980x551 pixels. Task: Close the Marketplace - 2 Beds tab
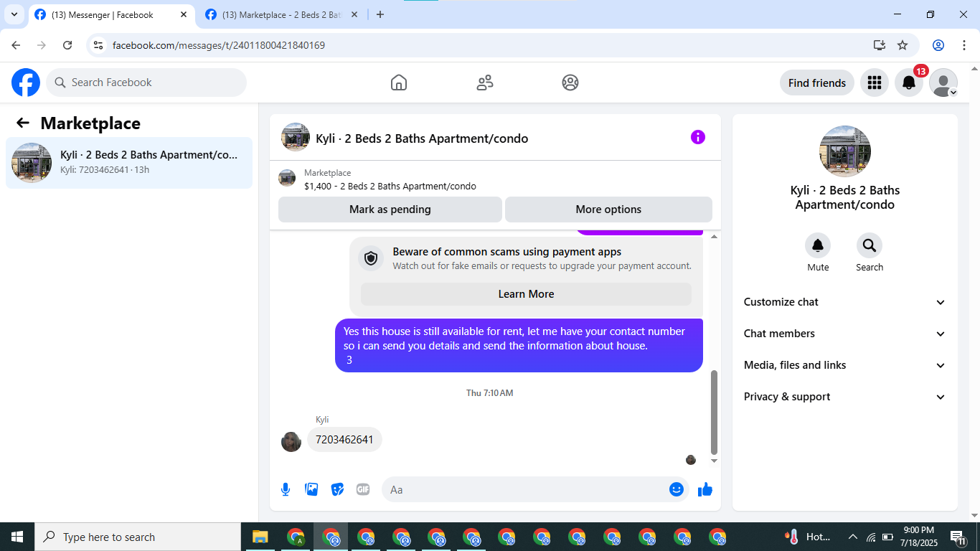[354, 14]
